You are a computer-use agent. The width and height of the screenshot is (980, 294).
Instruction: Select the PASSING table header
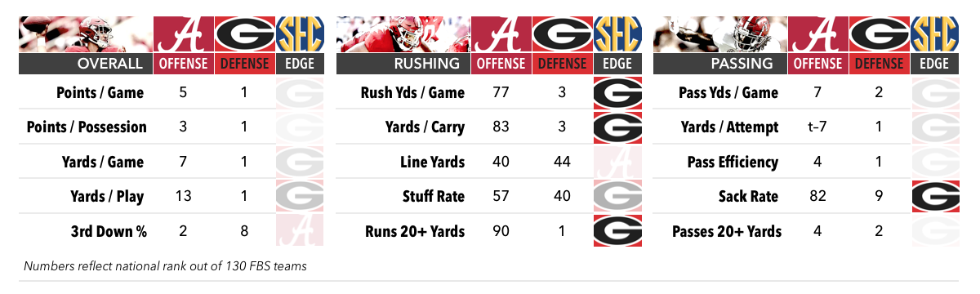pos(721,64)
